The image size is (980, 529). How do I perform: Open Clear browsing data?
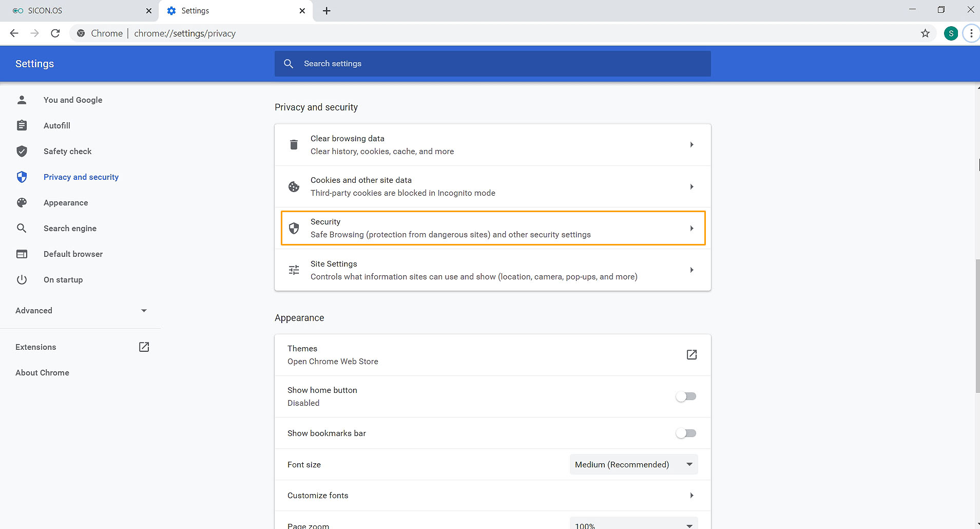pyautogui.click(x=492, y=145)
